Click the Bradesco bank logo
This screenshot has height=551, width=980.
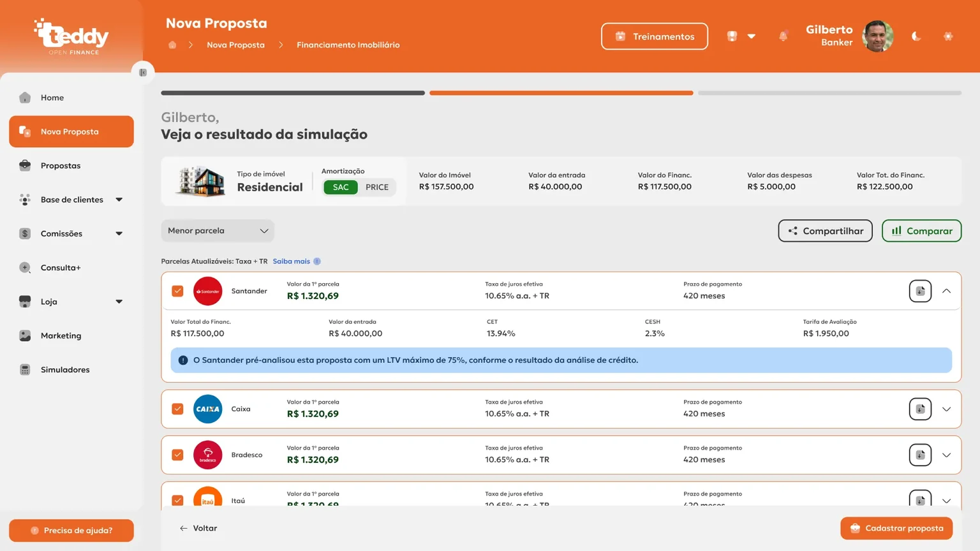(x=207, y=455)
